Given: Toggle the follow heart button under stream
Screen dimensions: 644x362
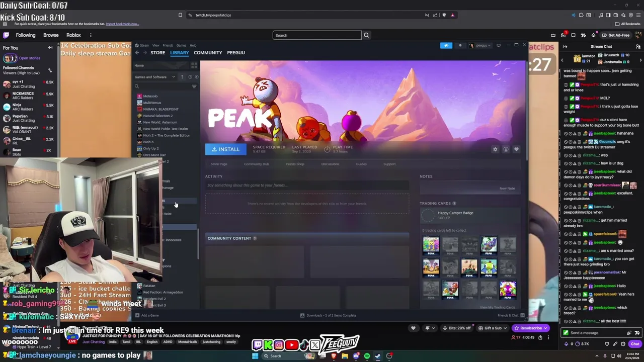Looking at the screenshot, I should point(413,328).
